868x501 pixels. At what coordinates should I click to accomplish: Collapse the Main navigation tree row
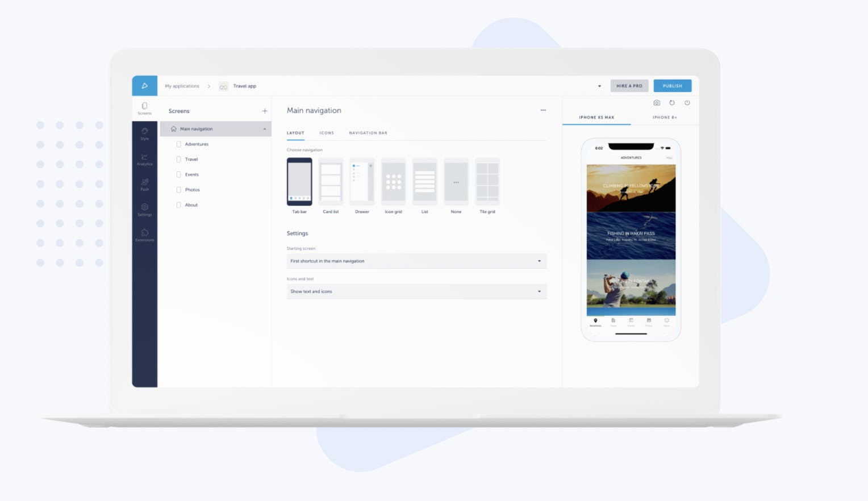point(265,129)
